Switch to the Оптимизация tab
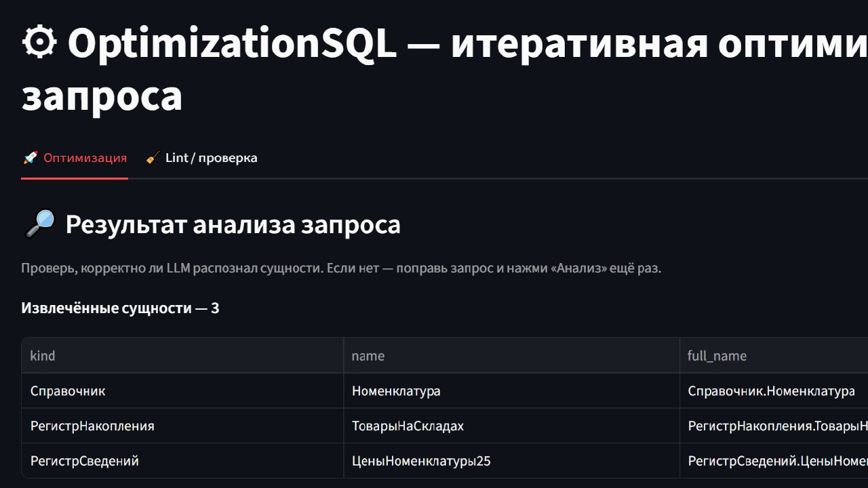This screenshot has width=868, height=488. (x=75, y=158)
